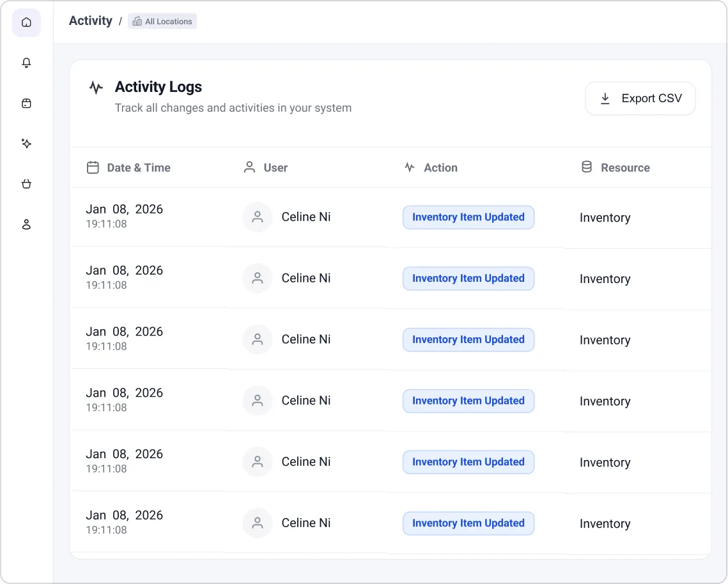Open the sparkle AI sidebar icon
The width and height of the screenshot is (728, 584).
click(26, 144)
